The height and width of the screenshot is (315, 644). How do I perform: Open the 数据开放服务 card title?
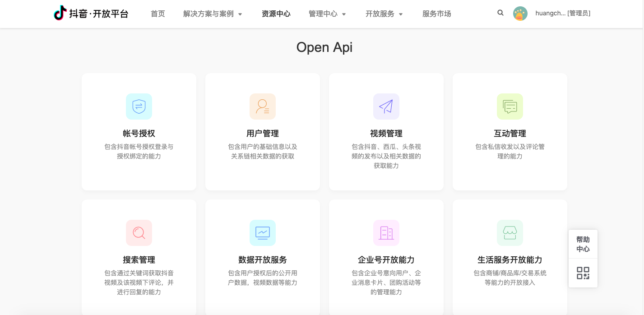coord(263,260)
